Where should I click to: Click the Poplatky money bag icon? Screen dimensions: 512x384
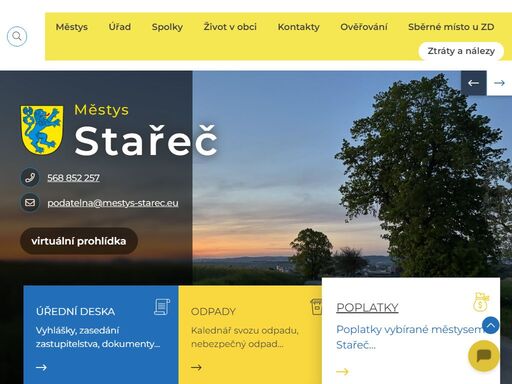(481, 302)
